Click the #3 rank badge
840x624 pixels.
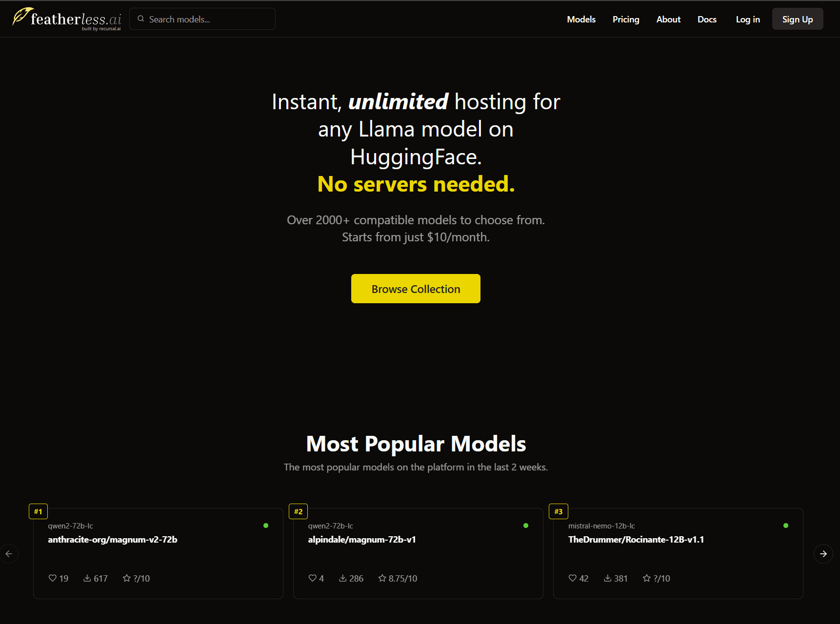(x=558, y=511)
